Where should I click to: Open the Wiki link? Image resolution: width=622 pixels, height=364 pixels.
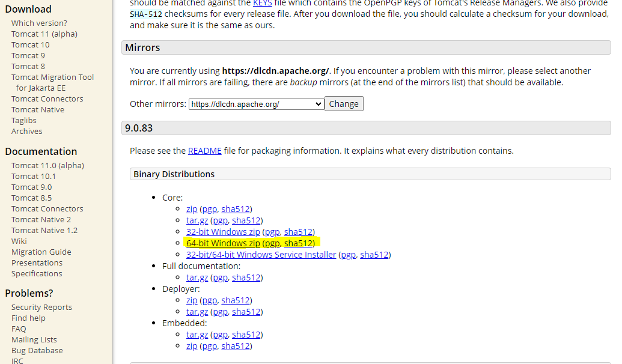pyautogui.click(x=19, y=241)
